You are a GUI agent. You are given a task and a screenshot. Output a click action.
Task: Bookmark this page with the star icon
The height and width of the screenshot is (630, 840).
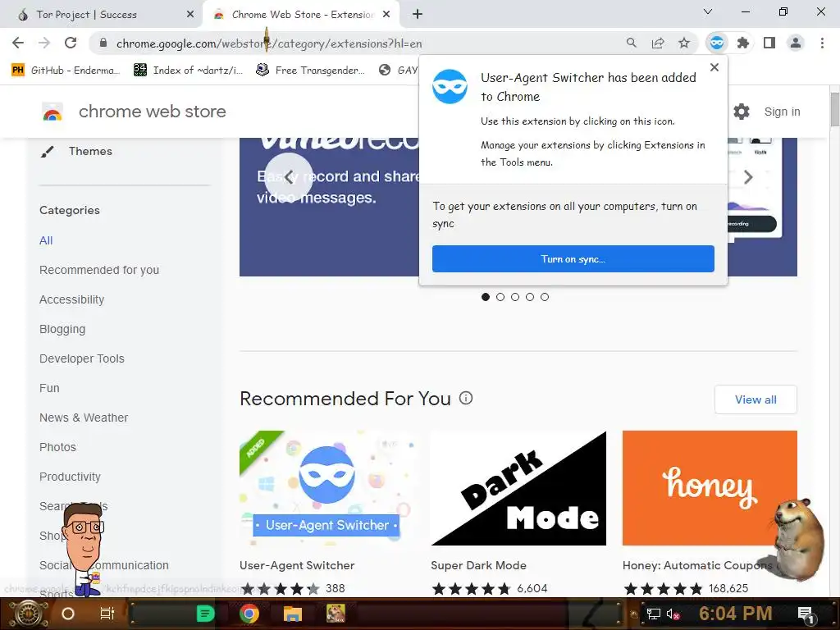click(684, 43)
